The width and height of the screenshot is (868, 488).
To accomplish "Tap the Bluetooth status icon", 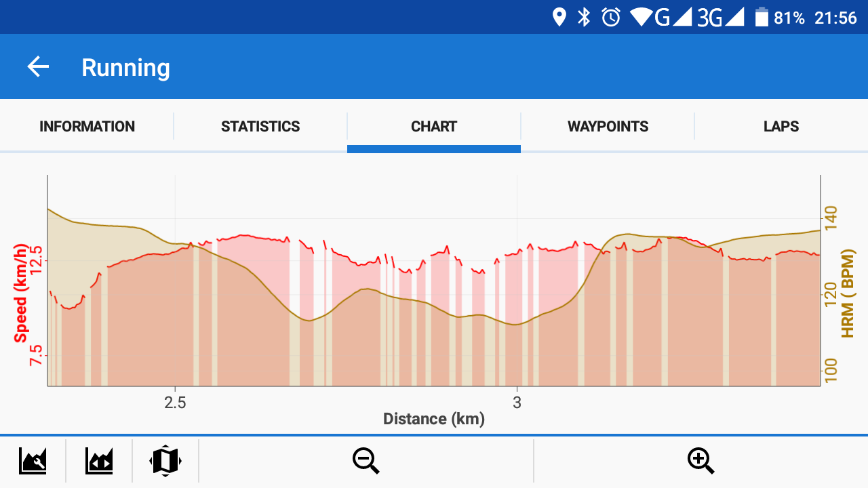I will [583, 17].
